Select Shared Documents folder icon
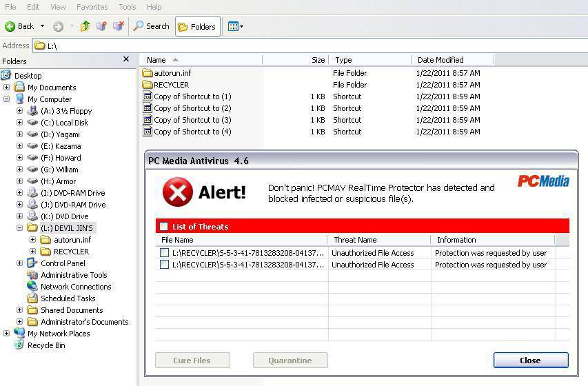 [x=32, y=310]
